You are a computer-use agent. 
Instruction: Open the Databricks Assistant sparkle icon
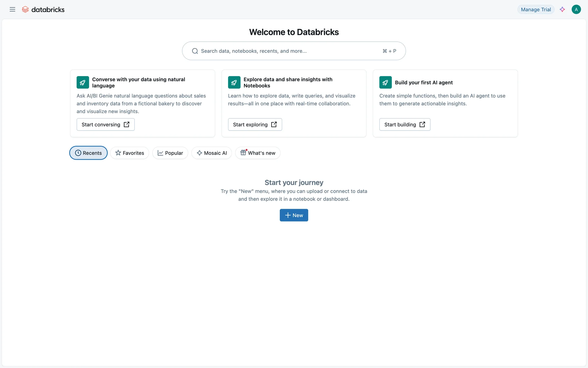point(562,10)
